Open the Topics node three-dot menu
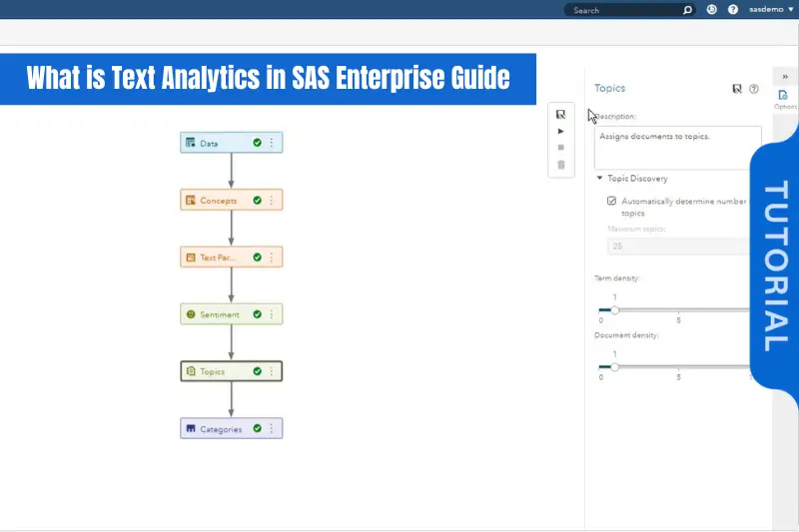The image size is (799, 532). (272, 371)
